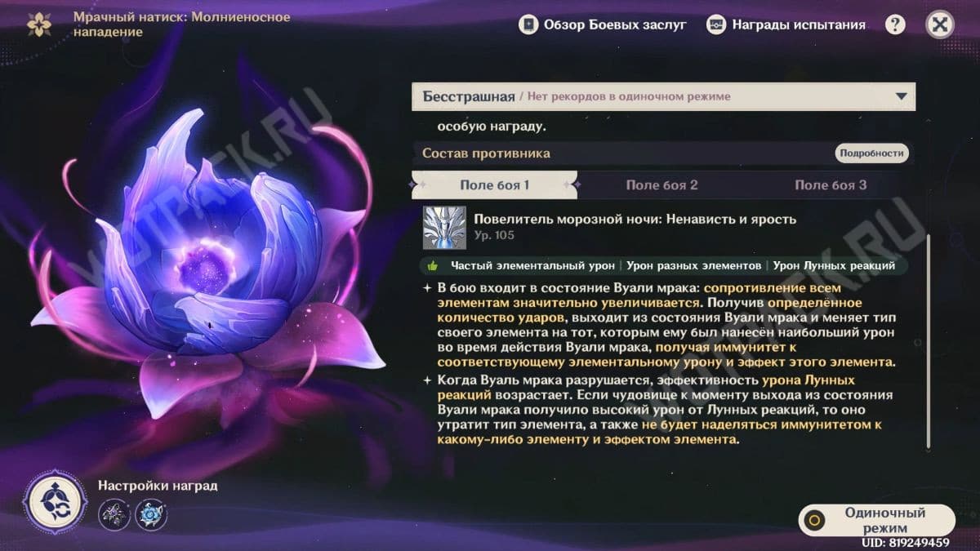Click the question mark help icon
This screenshot has width=980, height=551.
(x=895, y=24)
